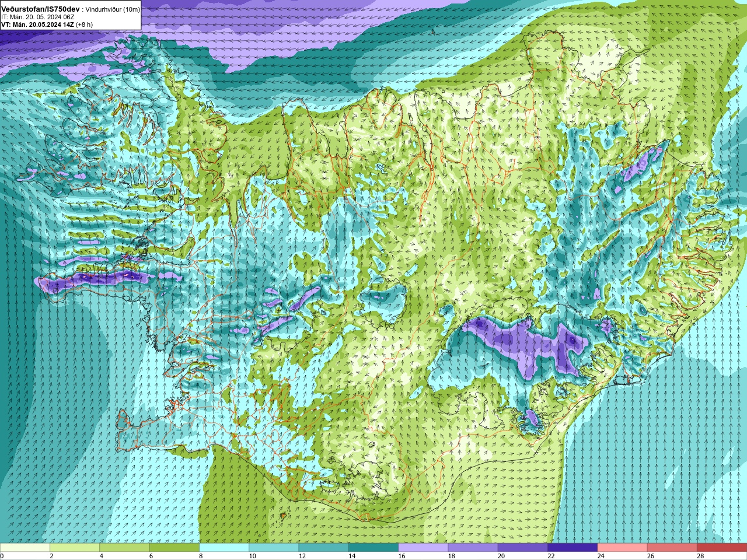Click legend scale value '2'
Viewport: 747px width, 560px height.
point(51,556)
